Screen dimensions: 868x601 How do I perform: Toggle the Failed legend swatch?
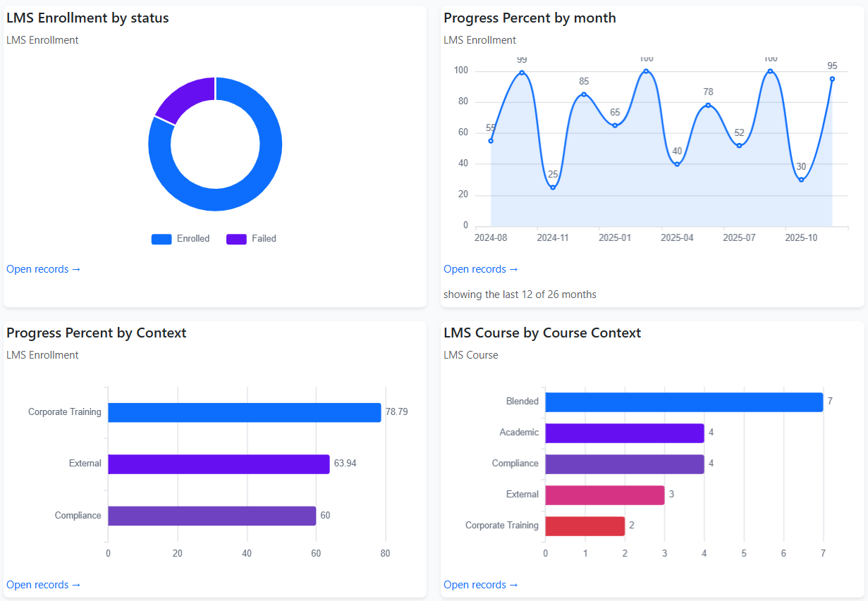point(236,239)
